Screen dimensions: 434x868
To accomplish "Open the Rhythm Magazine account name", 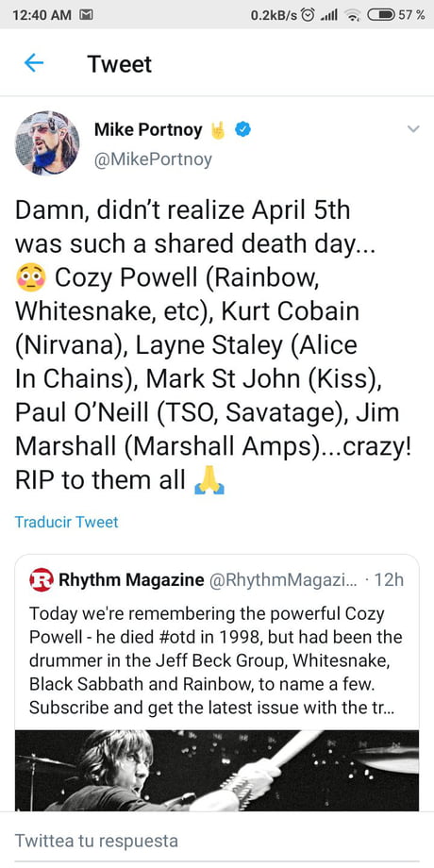I will (131, 579).
